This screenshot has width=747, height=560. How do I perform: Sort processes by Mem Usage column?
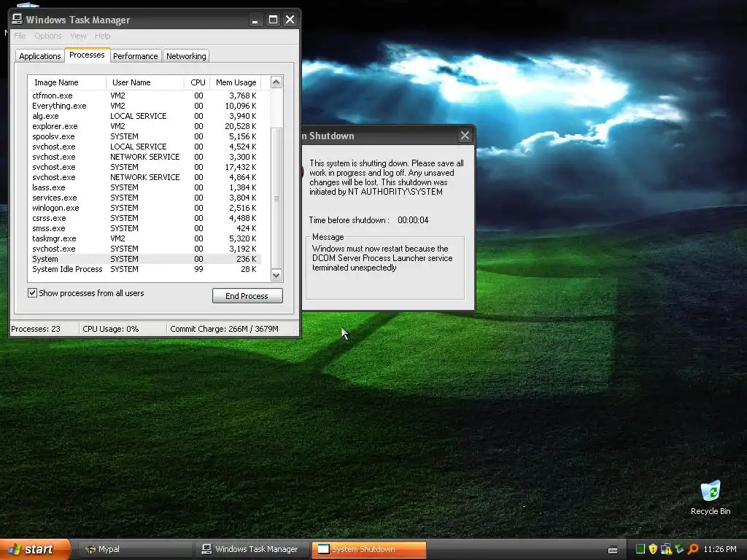(x=236, y=82)
